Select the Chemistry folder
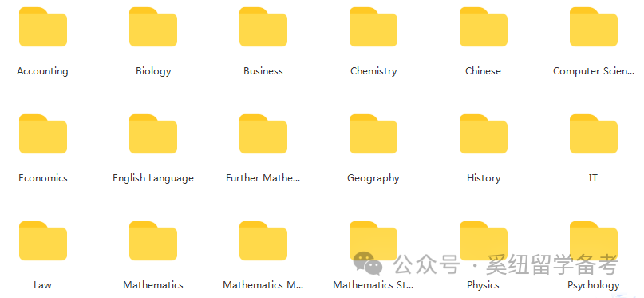This screenshot has width=644, height=298. click(x=373, y=26)
